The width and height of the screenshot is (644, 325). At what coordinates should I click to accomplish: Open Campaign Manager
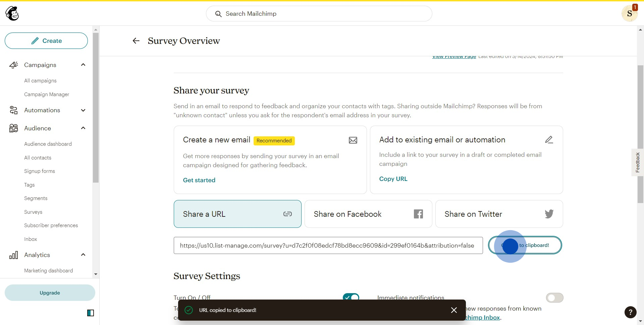(x=47, y=94)
